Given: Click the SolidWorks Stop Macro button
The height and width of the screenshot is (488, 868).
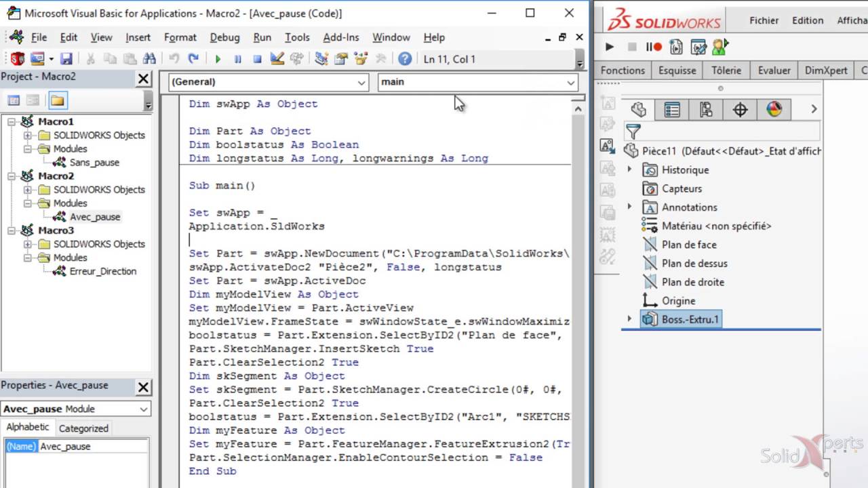Looking at the screenshot, I should 632,47.
